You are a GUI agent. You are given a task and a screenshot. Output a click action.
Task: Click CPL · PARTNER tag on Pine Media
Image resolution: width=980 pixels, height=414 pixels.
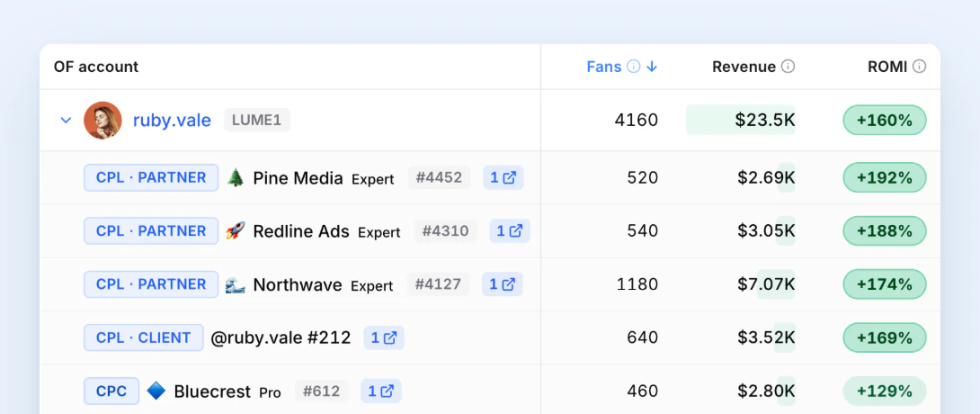tap(151, 177)
